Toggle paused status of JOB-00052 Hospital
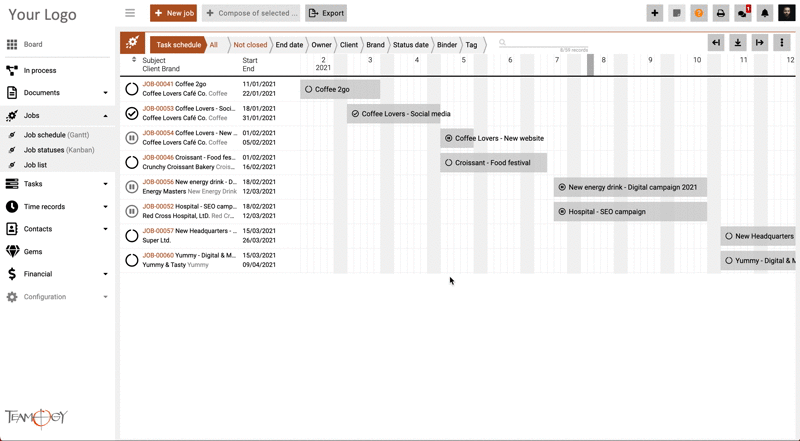The height and width of the screenshot is (441, 800). [x=132, y=211]
